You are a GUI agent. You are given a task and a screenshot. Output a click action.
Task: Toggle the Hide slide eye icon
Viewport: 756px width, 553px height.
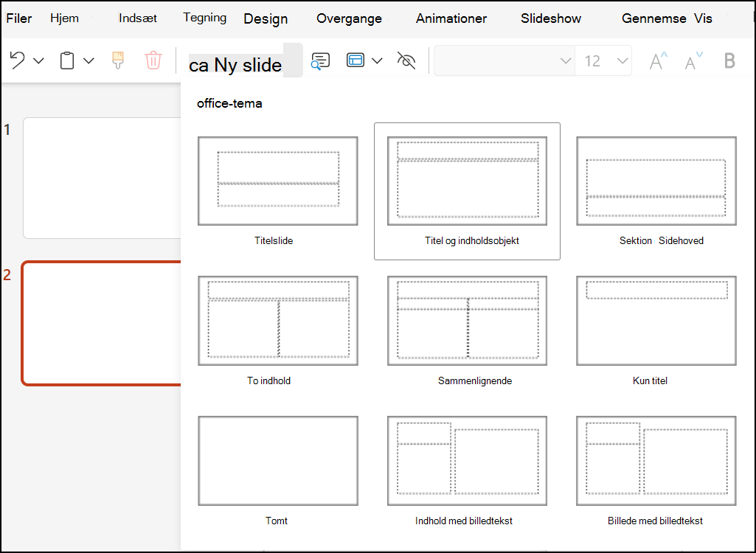406,60
